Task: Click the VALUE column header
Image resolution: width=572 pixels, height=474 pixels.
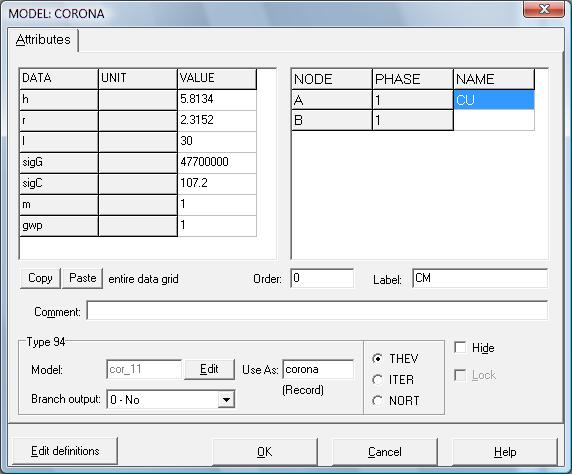Action: point(217,78)
